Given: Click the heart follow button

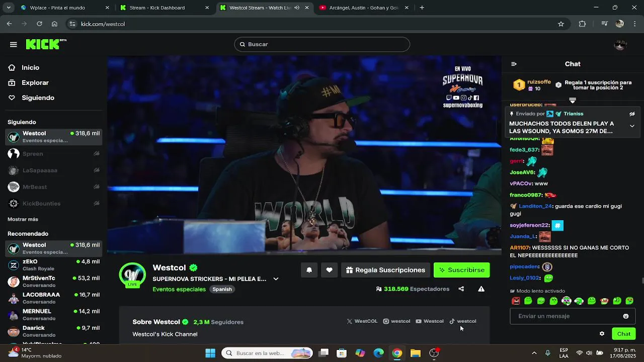Looking at the screenshot, I should (x=329, y=270).
